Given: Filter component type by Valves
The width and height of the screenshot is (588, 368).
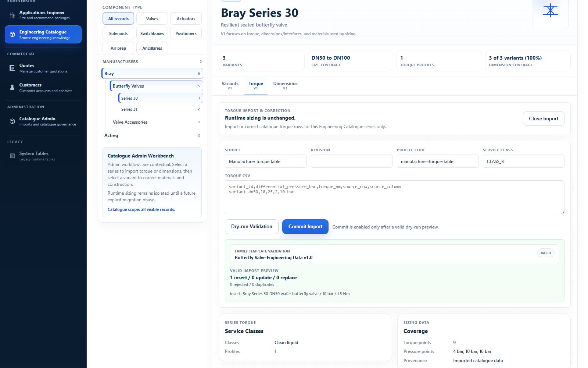Looking at the screenshot, I should (x=152, y=19).
